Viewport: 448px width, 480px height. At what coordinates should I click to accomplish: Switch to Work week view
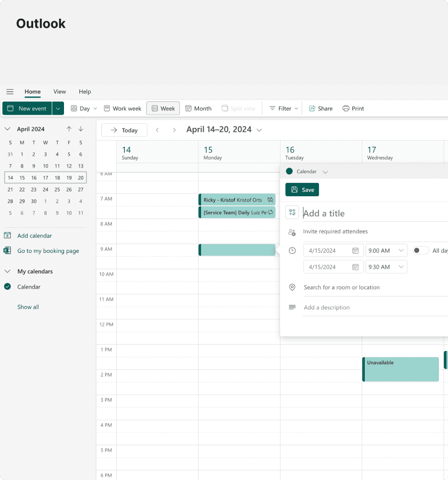tap(123, 108)
